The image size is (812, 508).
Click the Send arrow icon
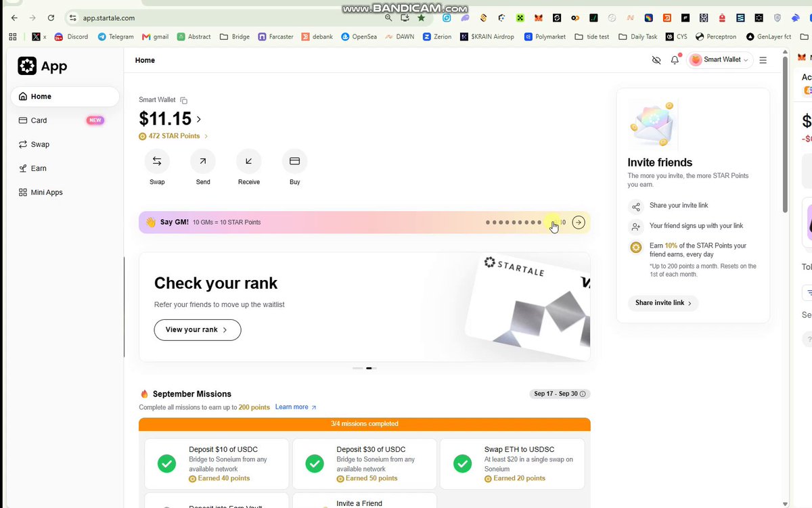[x=203, y=161]
